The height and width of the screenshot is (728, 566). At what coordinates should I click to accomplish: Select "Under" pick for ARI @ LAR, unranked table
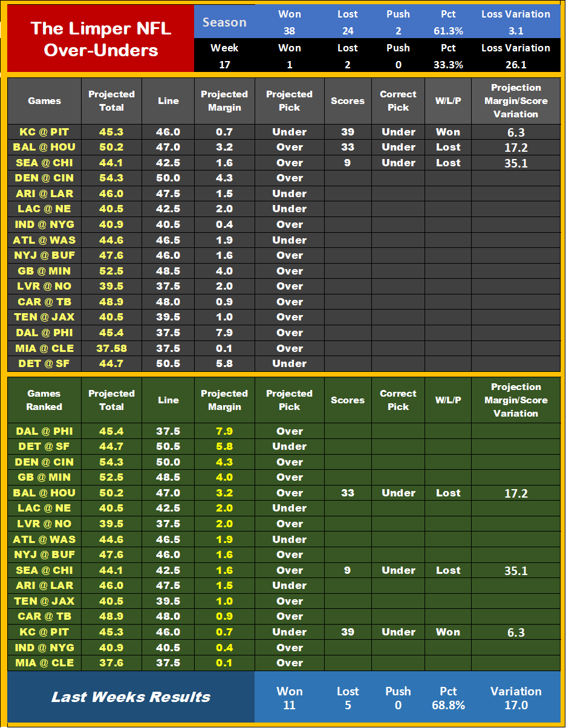coord(290,193)
